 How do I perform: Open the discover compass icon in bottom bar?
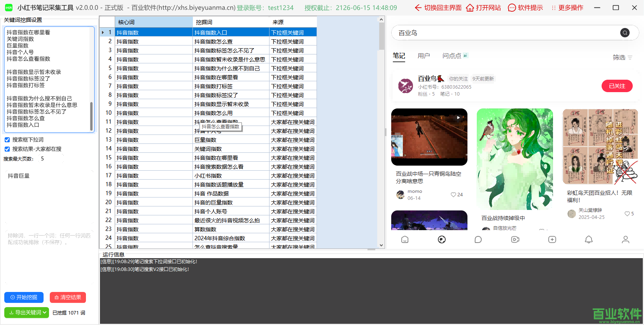(442, 239)
